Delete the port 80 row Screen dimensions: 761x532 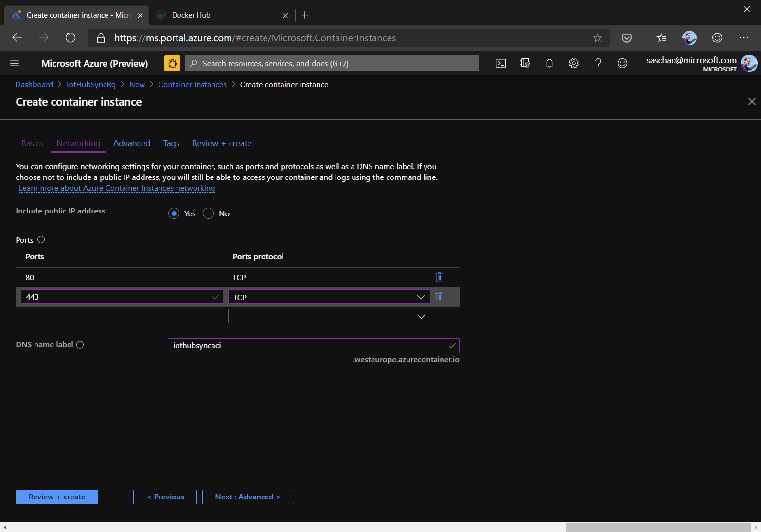point(439,277)
